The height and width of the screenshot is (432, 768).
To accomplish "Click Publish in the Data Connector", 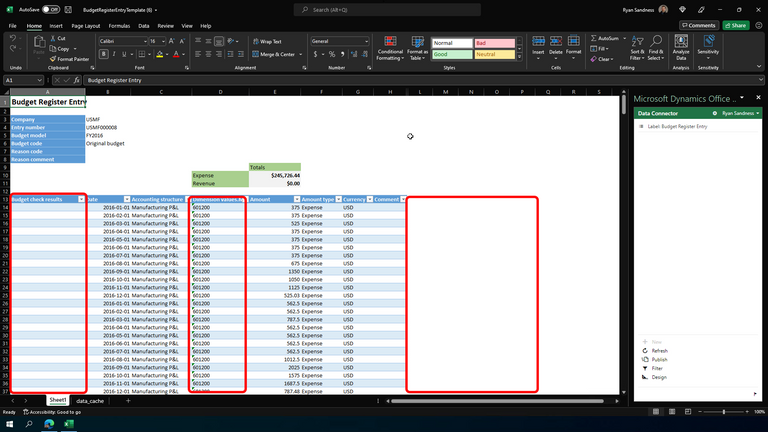I will pyautogui.click(x=655, y=360).
